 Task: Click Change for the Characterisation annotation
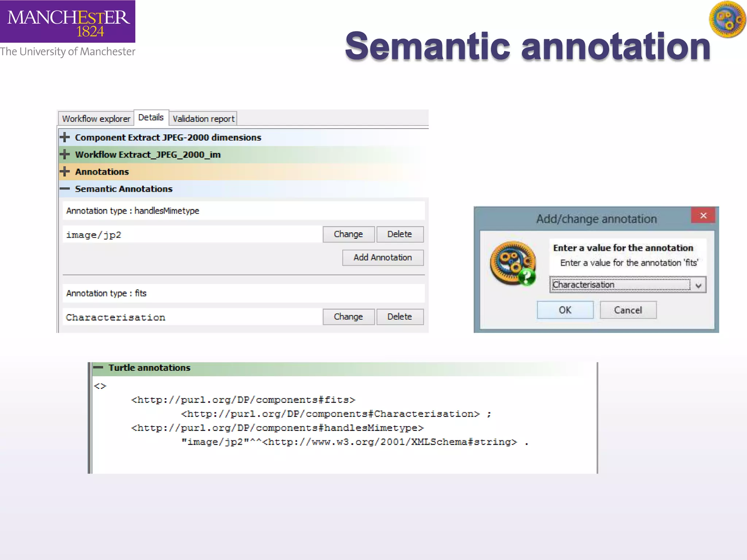point(348,317)
